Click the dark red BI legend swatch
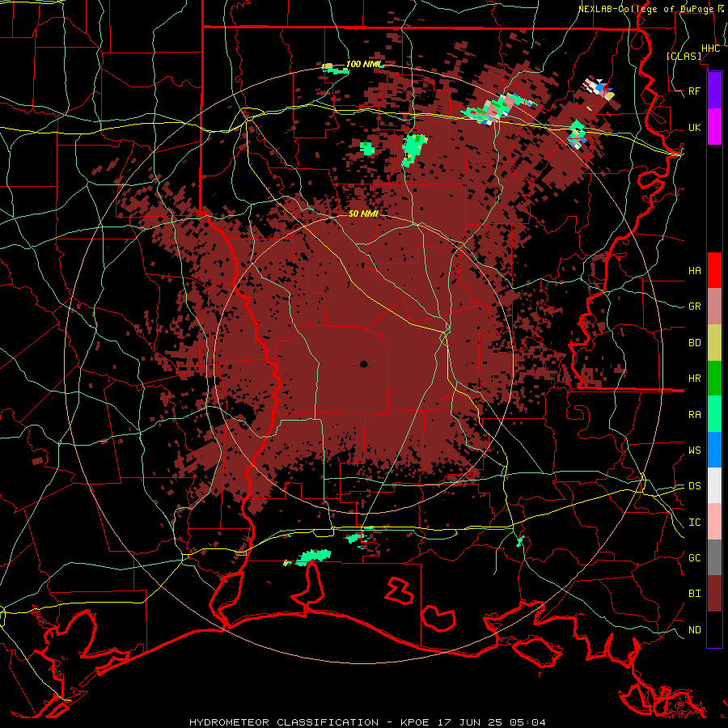 tap(714, 594)
